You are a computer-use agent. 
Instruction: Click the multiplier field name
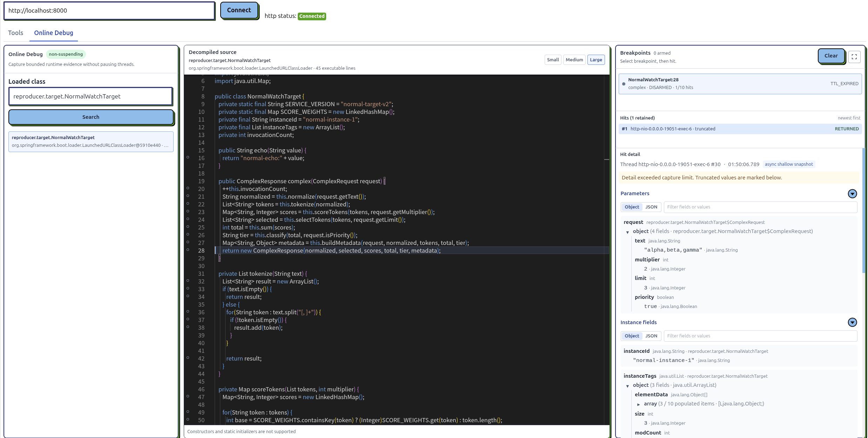[x=647, y=260]
